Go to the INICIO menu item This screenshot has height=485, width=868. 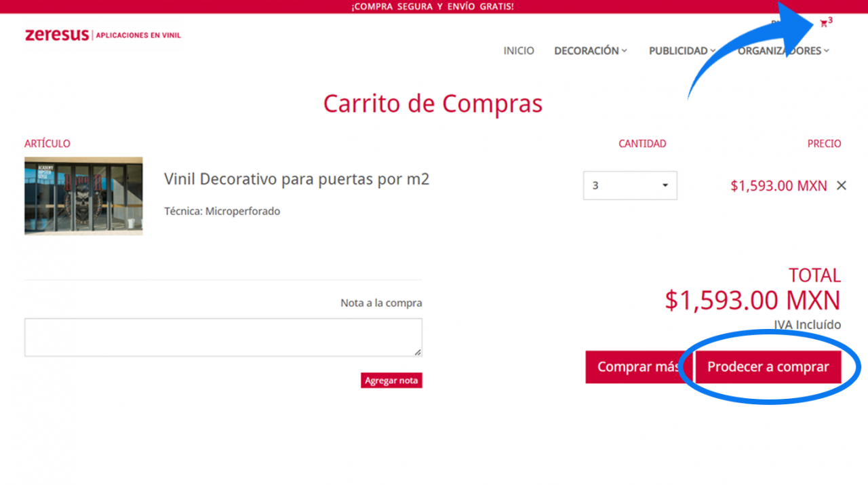click(x=519, y=51)
